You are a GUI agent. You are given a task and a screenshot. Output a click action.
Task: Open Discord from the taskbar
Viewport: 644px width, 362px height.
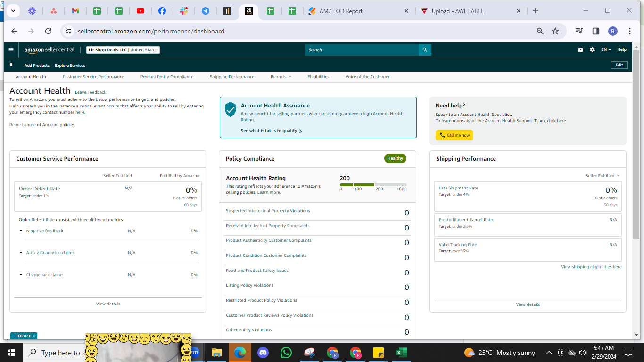(263, 353)
